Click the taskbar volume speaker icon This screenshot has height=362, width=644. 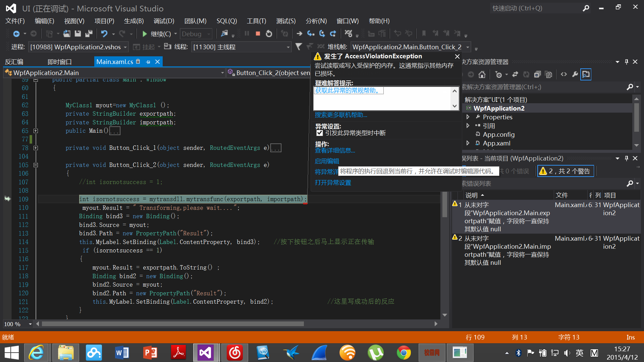pyautogui.click(x=567, y=353)
